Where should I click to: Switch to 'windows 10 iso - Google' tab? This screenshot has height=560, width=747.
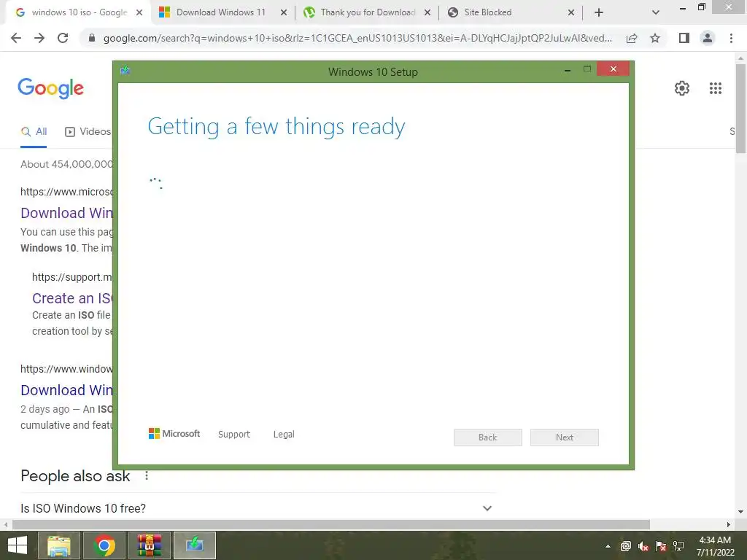point(80,12)
